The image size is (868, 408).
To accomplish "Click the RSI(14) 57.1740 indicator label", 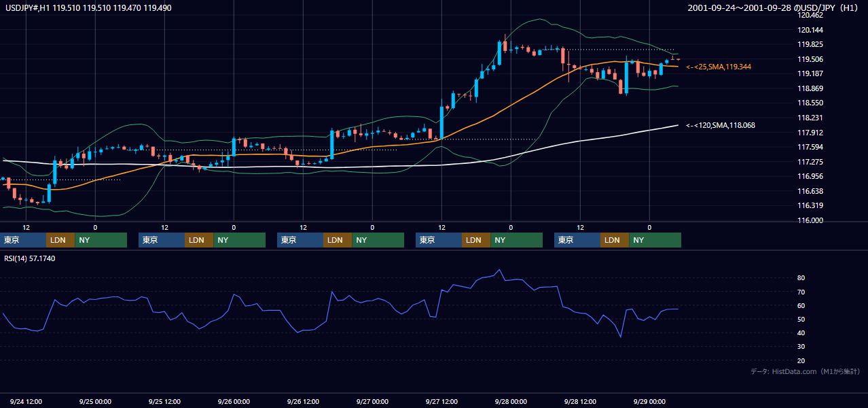I will (x=30, y=258).
